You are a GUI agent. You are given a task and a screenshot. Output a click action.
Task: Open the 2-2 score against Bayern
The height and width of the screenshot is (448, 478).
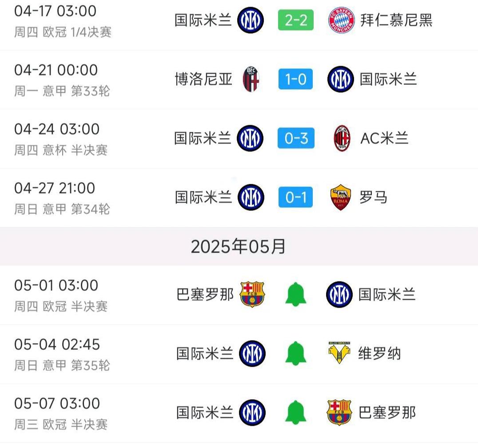[x=296, y=20]
